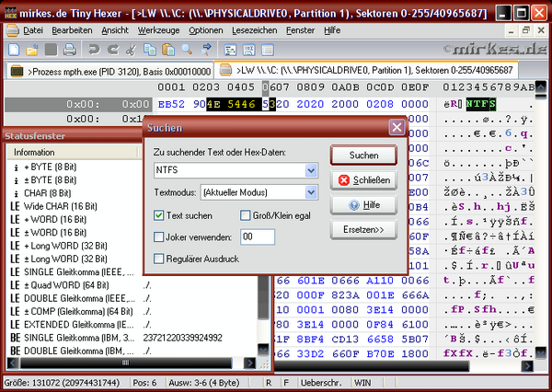Switch to the Prozess mpth.exe tab
The width and height of the screenshot is (552, 392).
pyautogui.click(x=110, y=72)
